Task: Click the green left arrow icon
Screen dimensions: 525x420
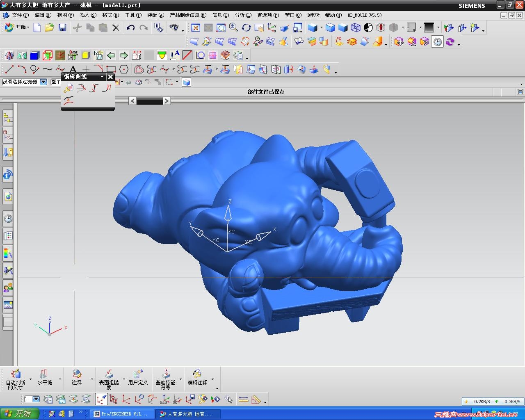Action: pos(111,55)
